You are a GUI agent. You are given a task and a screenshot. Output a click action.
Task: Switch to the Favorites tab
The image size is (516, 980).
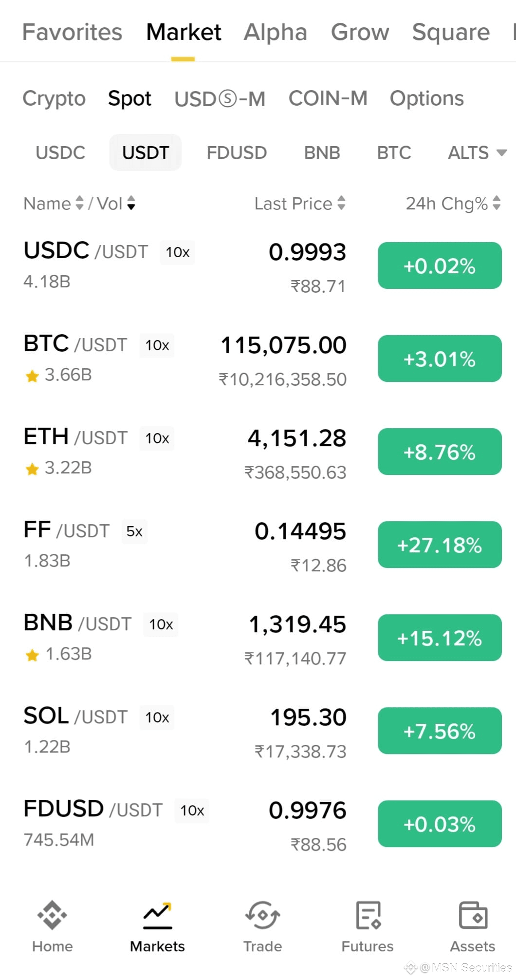72,32
